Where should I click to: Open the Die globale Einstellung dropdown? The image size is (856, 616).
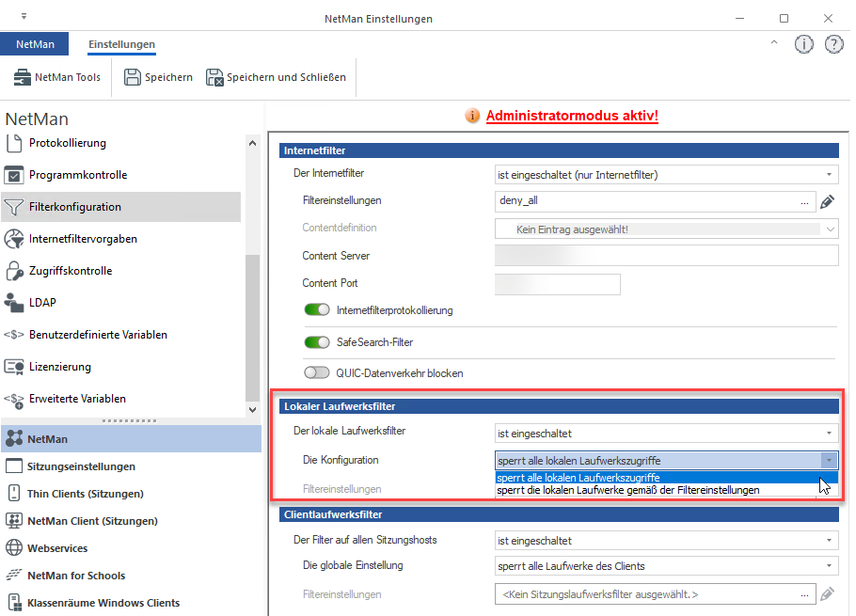666,566
